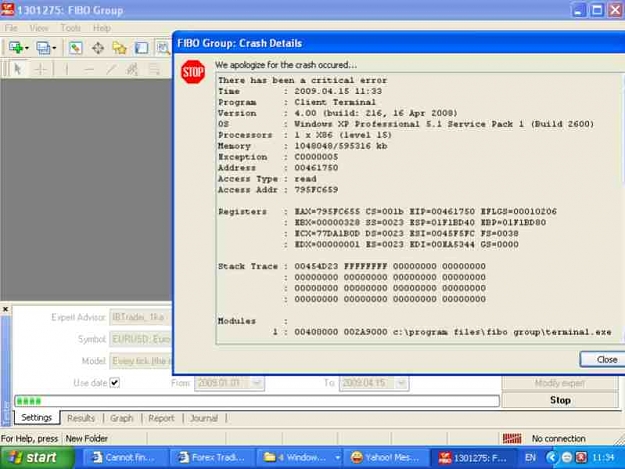Switch to Yahoo! Messenger taskbar item
Screen dimensions: 625x469
click(386, 457)
